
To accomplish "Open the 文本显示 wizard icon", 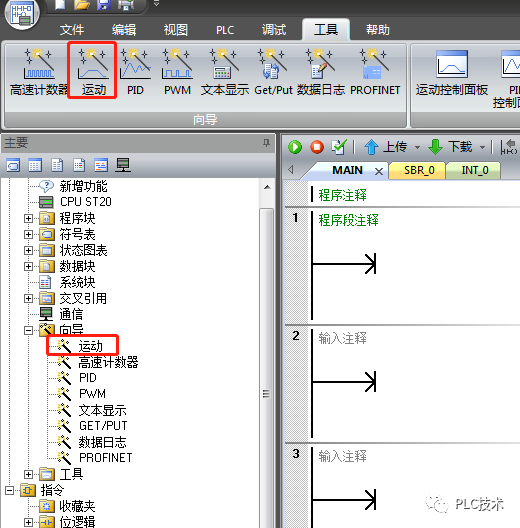I will (225, 71).
